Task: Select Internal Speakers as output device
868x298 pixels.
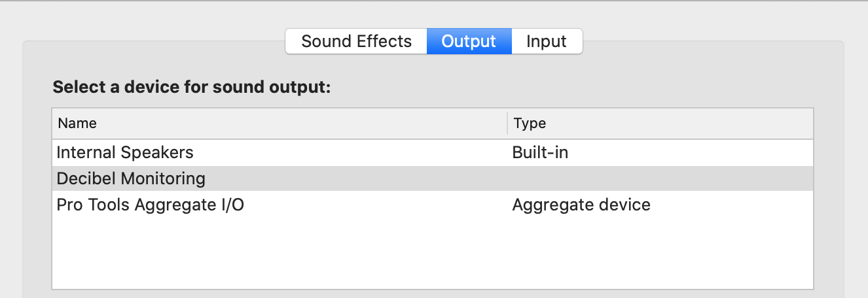Action: [x=125, y=153]
